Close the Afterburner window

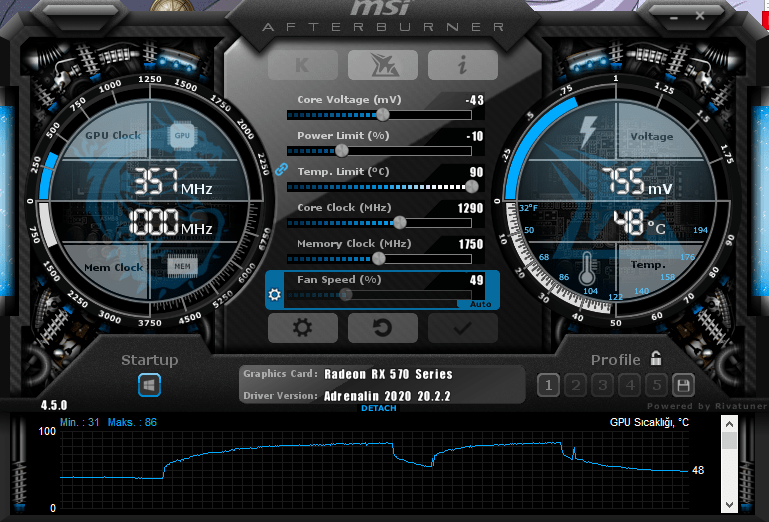click(700, 16)
